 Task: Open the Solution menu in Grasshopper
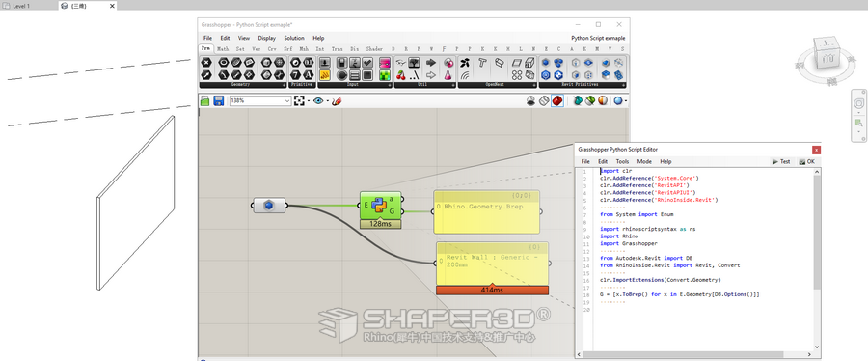(294, 39)
